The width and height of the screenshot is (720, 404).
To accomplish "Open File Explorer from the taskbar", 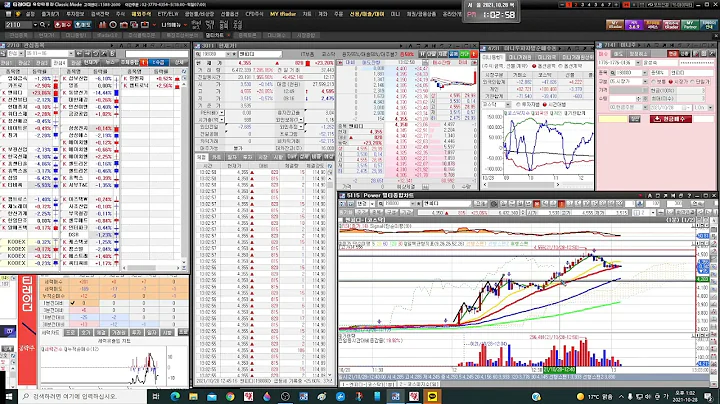I will click(193, 396).
